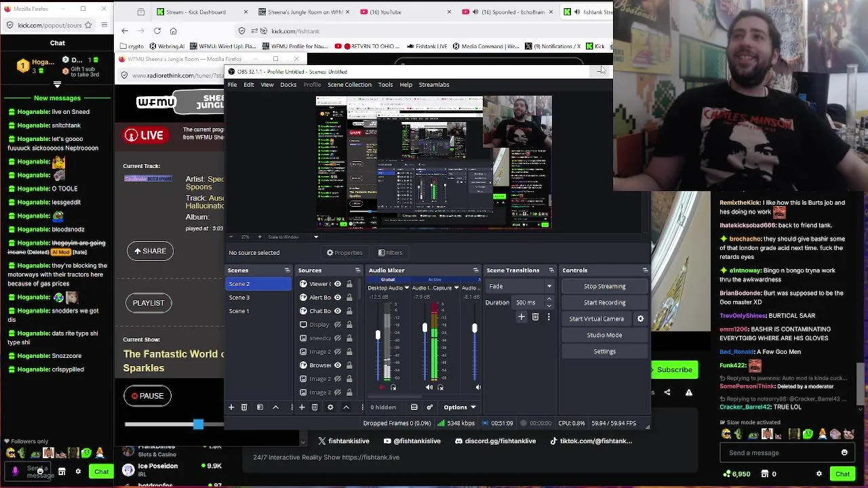
Task: Mute the Audio Input Capture channel
Action: pos(429,388)
